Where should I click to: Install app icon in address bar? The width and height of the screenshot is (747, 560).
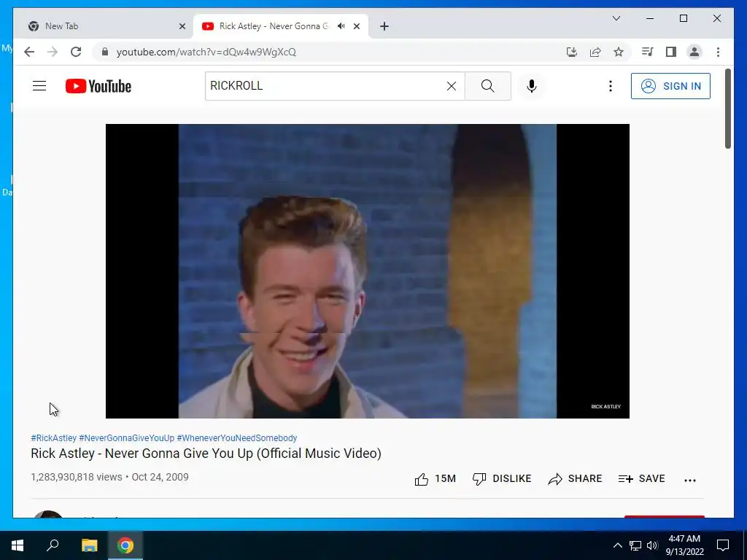[x=572, y=52]
